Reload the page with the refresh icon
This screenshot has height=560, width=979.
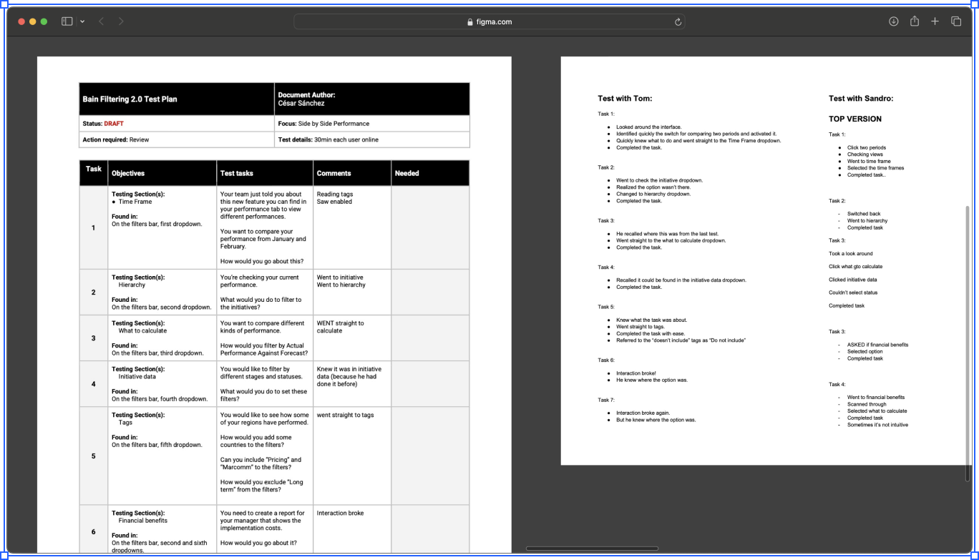click(678, 21)
